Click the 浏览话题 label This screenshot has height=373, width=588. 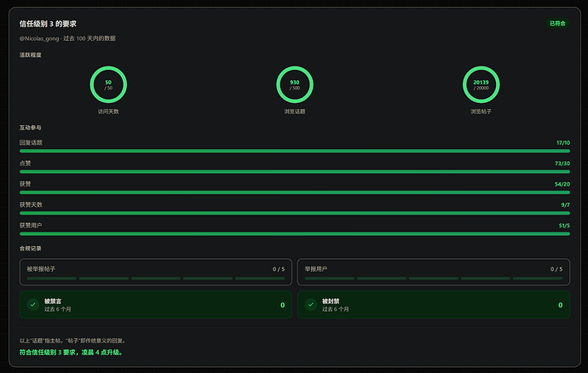(x=295, y=112)
